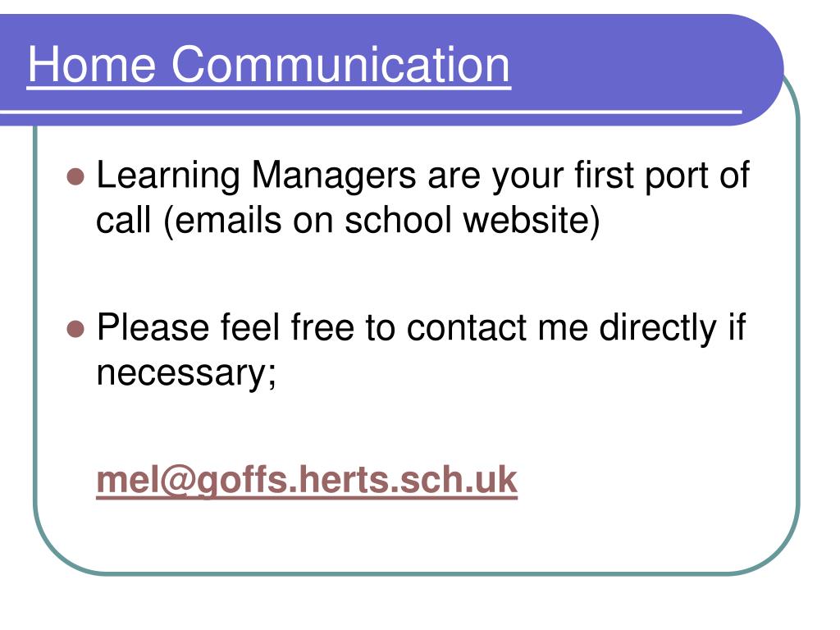Click the word 'Home' in the title
Screen dimensions: 840x630
92,65
